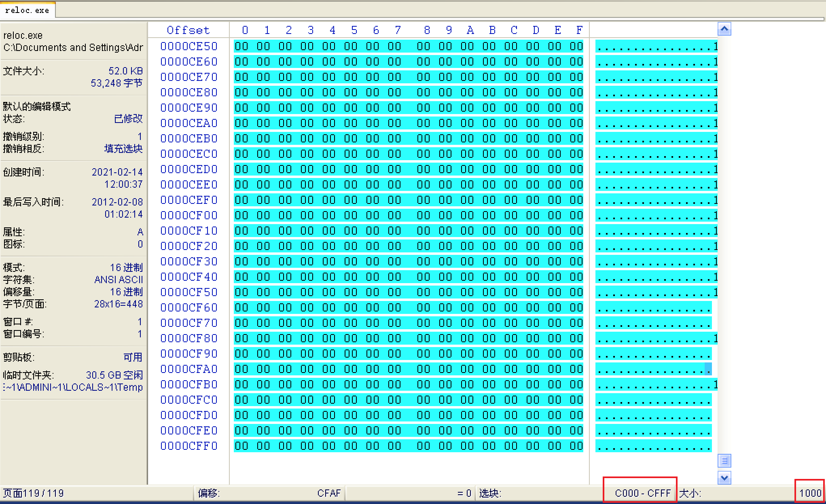The image size is (826, 504).
Task: Click the 填充选块 undo reverse value
Action: coord(123,148)
